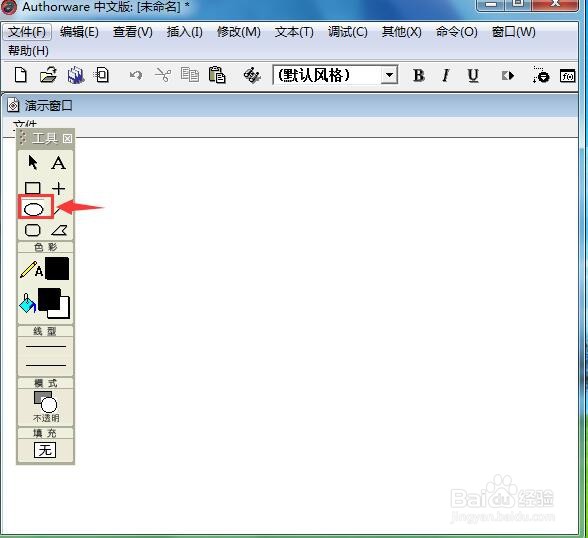588x538 pixels.
Task: Open the 修改(M) menu
Action: [239, 32]
